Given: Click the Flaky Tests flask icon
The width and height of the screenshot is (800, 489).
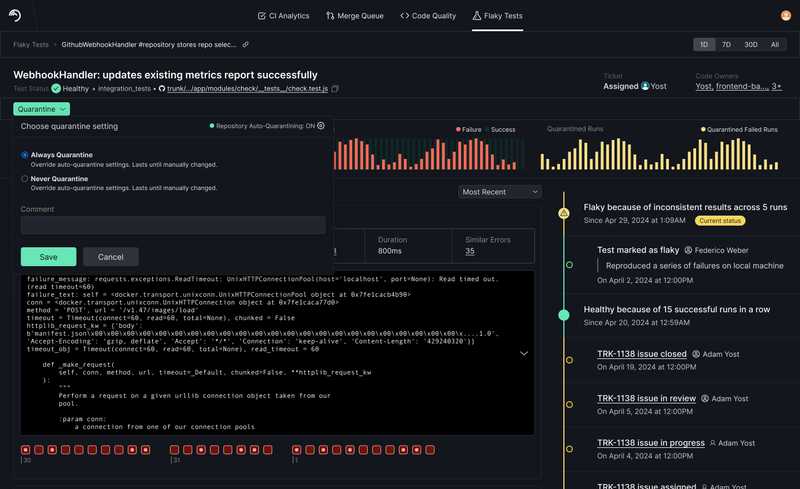Looking at the screenshot, I should click(477, 16).
